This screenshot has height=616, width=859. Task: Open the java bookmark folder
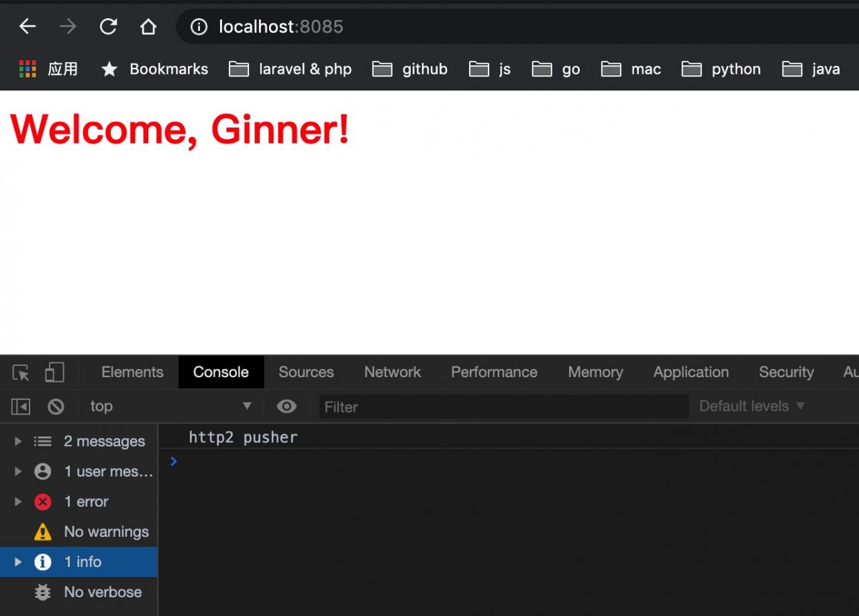[811, 69]
